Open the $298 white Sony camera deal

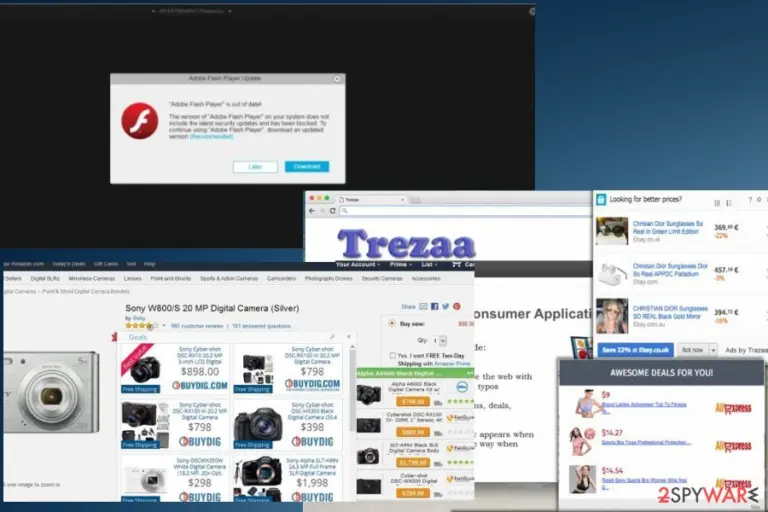(x=175, y=479)
